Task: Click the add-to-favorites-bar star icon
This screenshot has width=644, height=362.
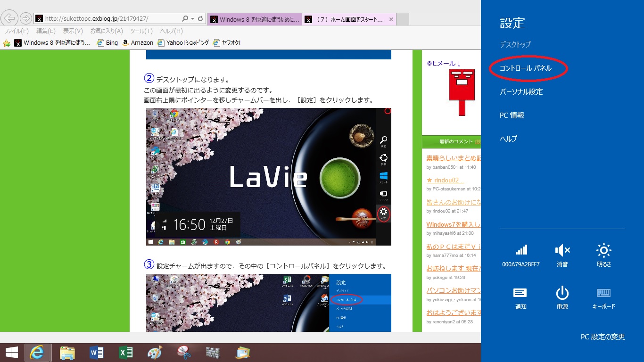Action: pyautogui.click(x=7, y=43)
